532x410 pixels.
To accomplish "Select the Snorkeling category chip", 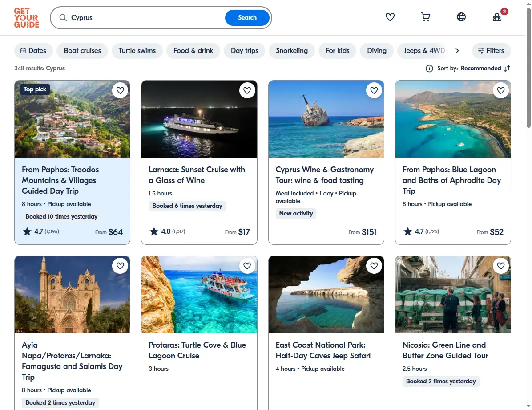I will click(x=292, y=51).
